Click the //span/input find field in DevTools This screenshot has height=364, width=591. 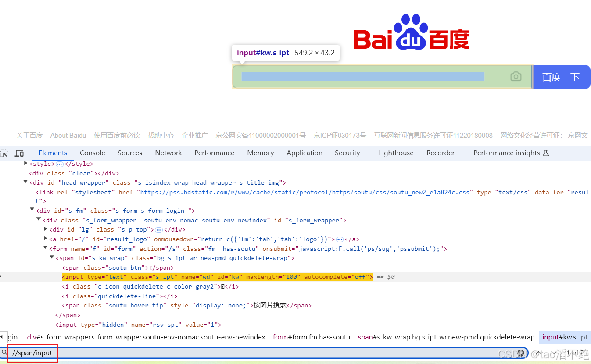click(x=263, y=353)
